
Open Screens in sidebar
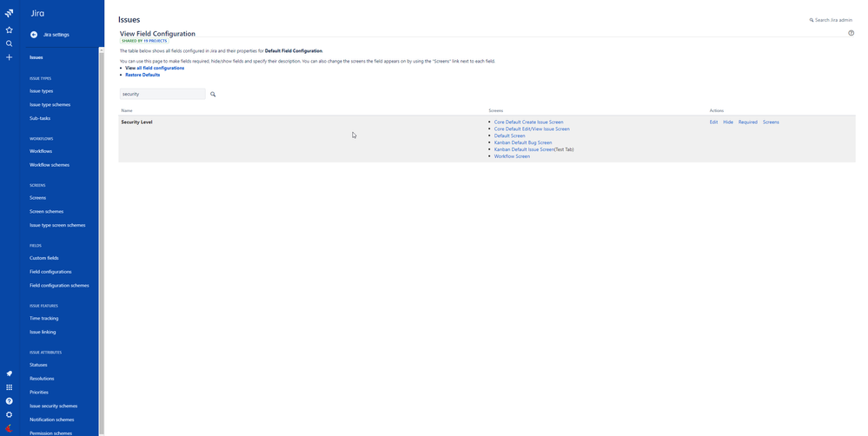[x=37, y=197]
